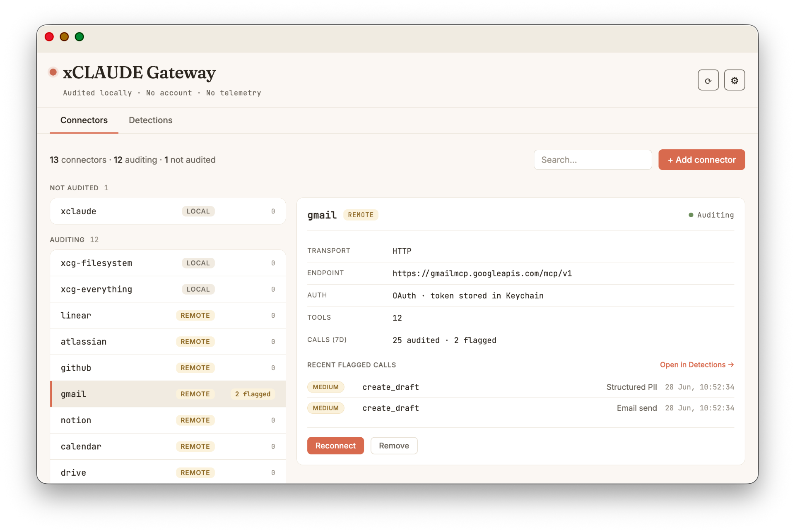Open the atlassian connector

coord(168,342)
